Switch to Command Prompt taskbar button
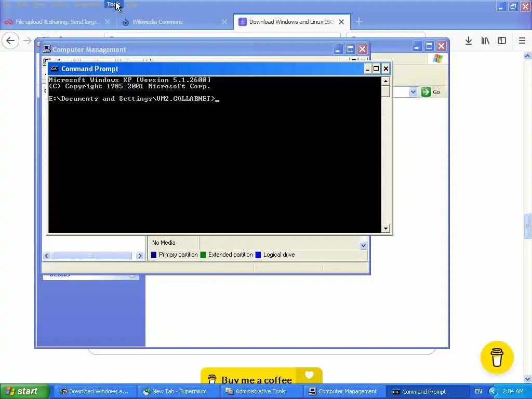Image resolution: width=532 pixels, height=399 pixels. tap(428, 392)
